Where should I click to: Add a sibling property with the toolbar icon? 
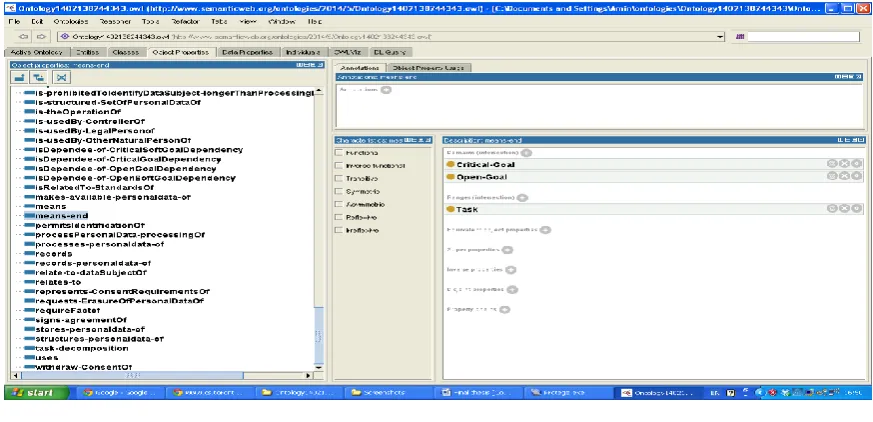(x=38, y=78)
